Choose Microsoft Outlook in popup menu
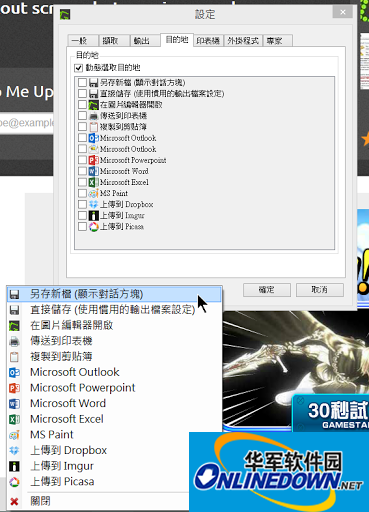Image resolution: width=369 pixels, height=512 pixels. point(114,372)
